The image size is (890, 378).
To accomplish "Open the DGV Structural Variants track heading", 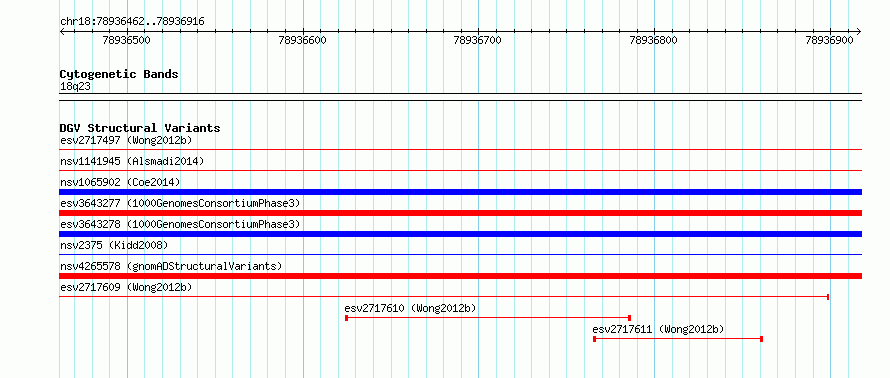I will (140, 128).
